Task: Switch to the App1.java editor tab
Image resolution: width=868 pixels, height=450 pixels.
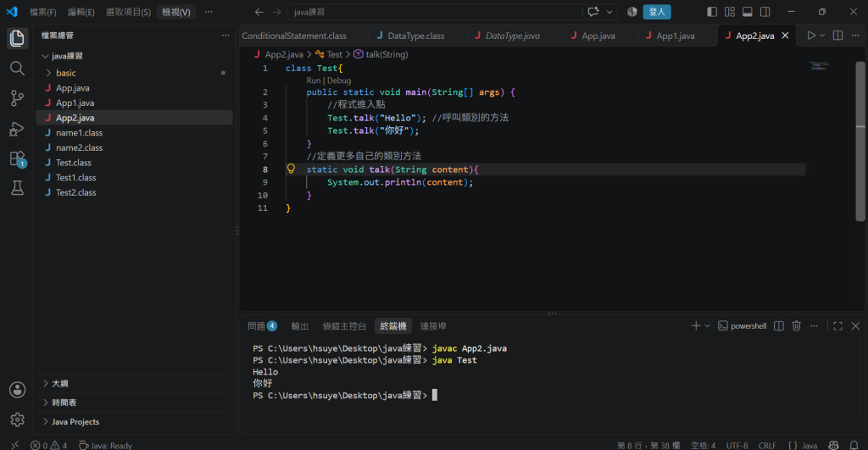Action: tap(676, 36)
